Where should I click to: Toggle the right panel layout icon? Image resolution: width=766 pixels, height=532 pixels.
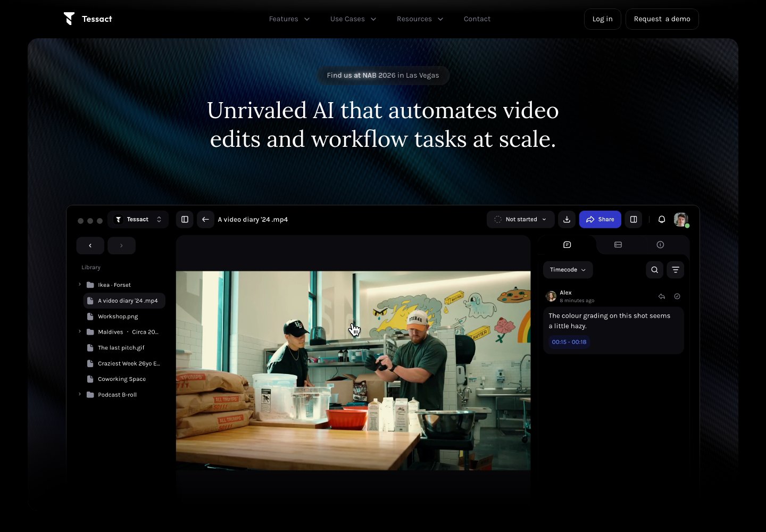(x=634, y=219)
